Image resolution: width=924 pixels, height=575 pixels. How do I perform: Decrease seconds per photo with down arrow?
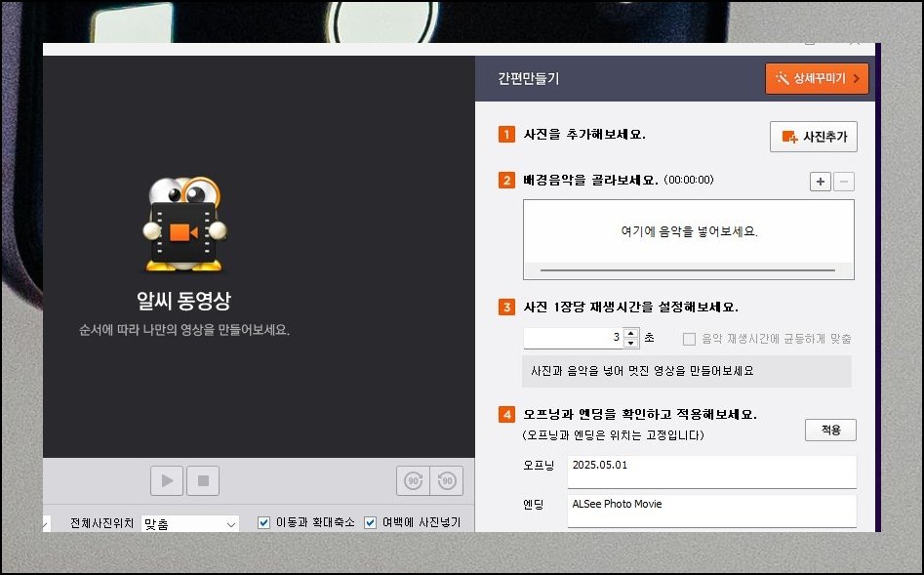[631, 344]
